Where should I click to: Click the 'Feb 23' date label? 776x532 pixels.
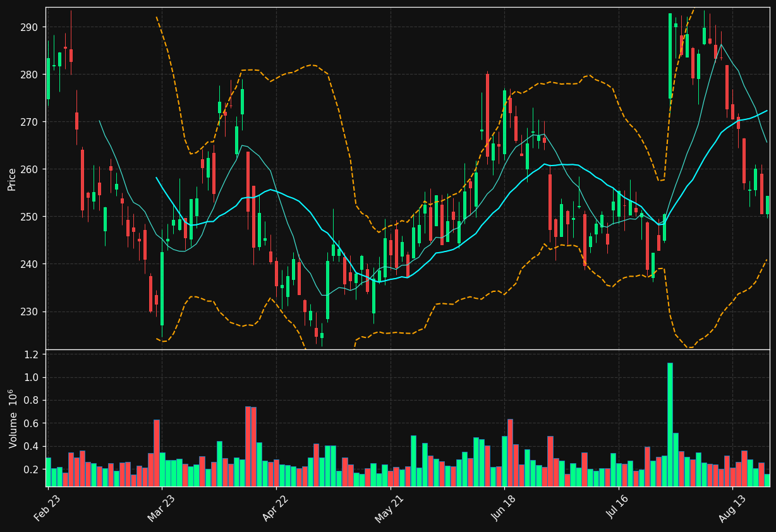point(47,509)
